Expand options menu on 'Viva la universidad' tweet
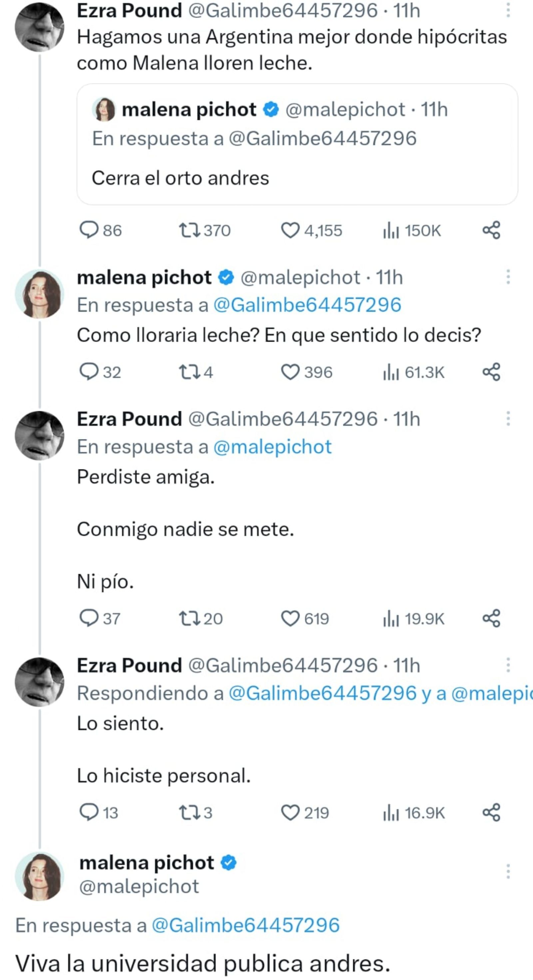 [x=508, y=871]
